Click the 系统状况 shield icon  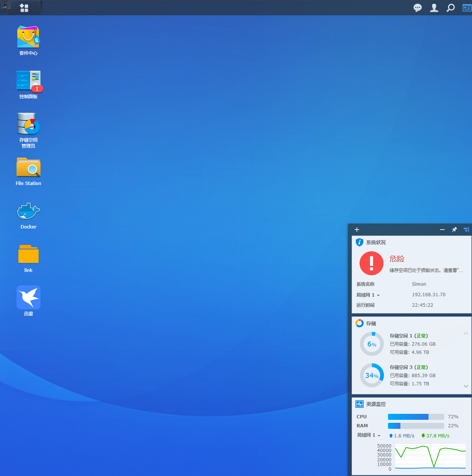click(x=360, y=242)
